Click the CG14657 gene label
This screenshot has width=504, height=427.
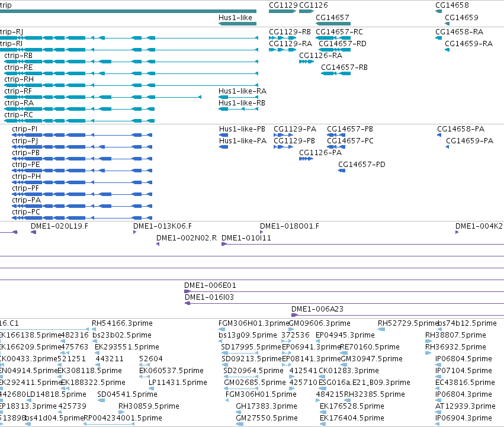coord(332,18)
